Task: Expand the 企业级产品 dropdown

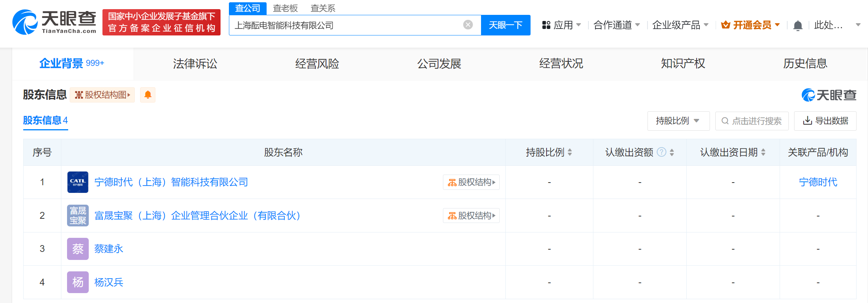Action: point(680,25)
